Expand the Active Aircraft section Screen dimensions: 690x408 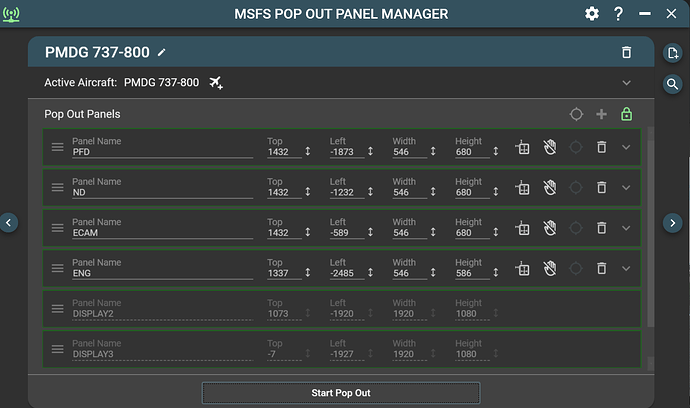[x=626, y=82]
